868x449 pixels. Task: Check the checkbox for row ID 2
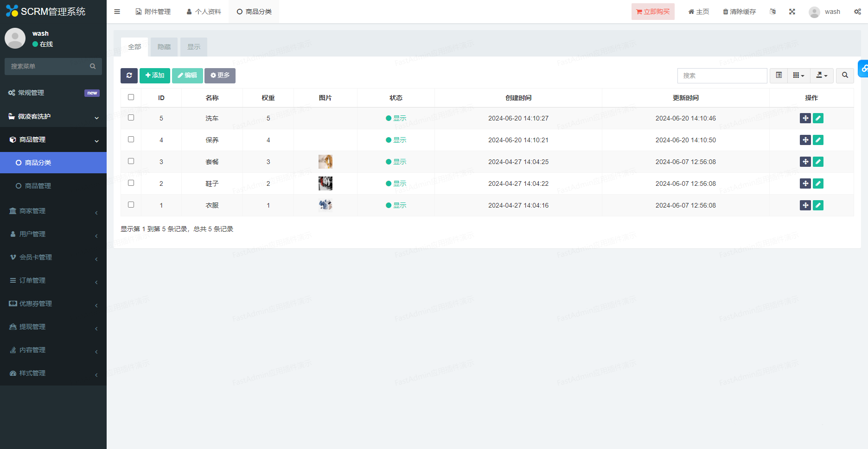pos(131,183)
